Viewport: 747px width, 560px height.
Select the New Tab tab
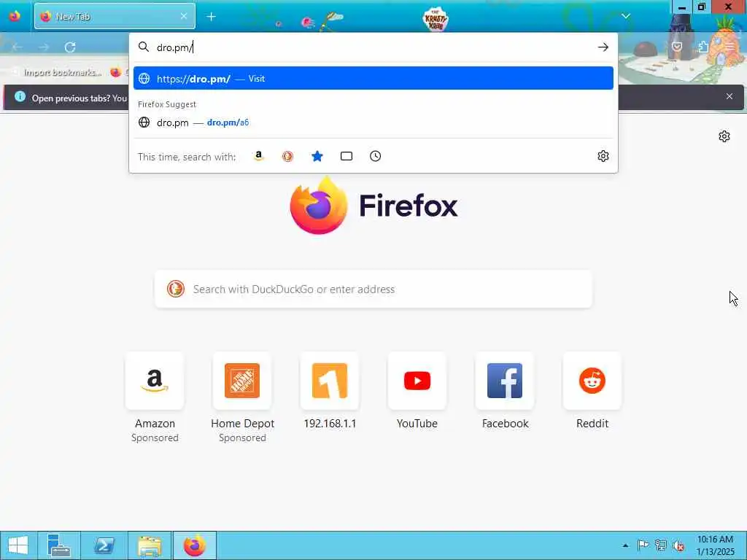(115, 16)
